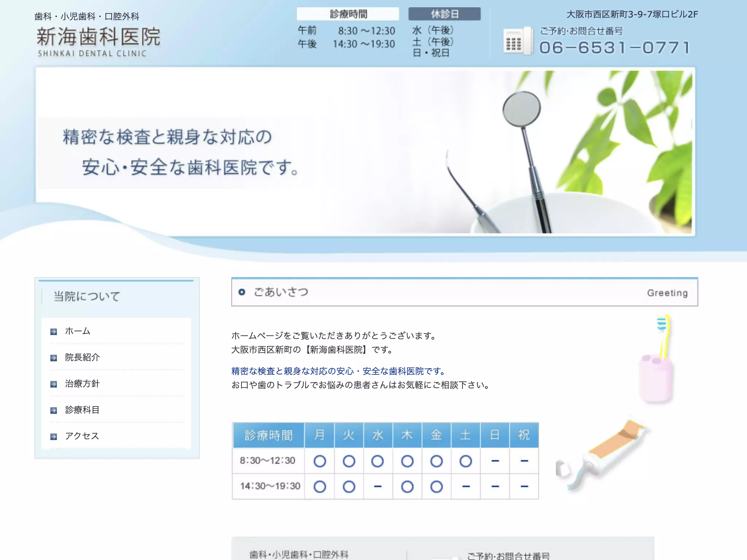Image resolution: width=747 pixels, height=560 pixels.
Task: Click the ご予約·お問合せ番号 header label
Action: coord(581,31)
